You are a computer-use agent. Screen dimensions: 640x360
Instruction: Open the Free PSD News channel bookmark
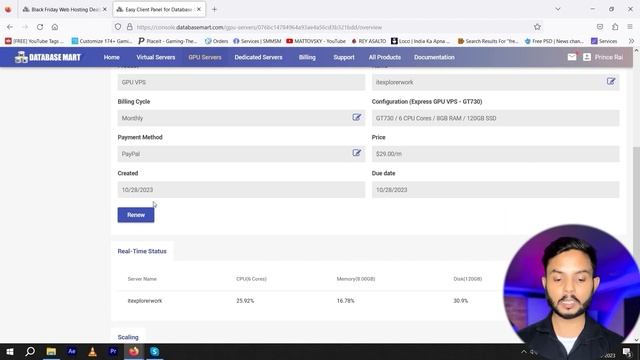click(x=554, y=41)
